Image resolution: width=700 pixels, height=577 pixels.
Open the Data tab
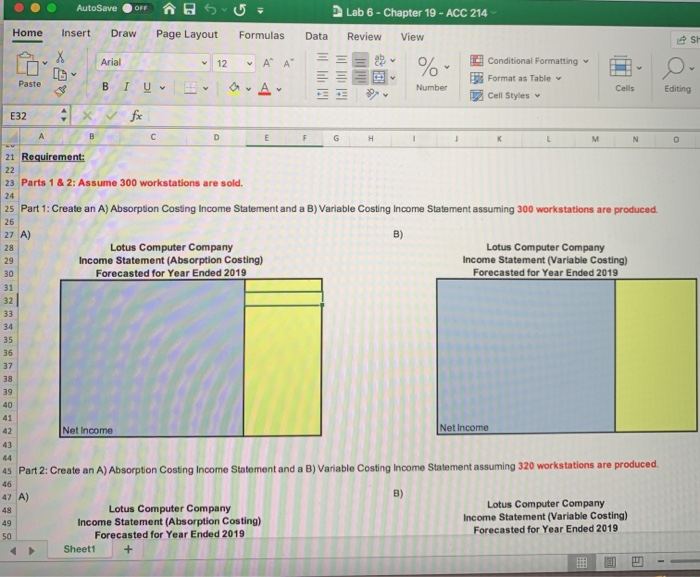coord(316,36)
